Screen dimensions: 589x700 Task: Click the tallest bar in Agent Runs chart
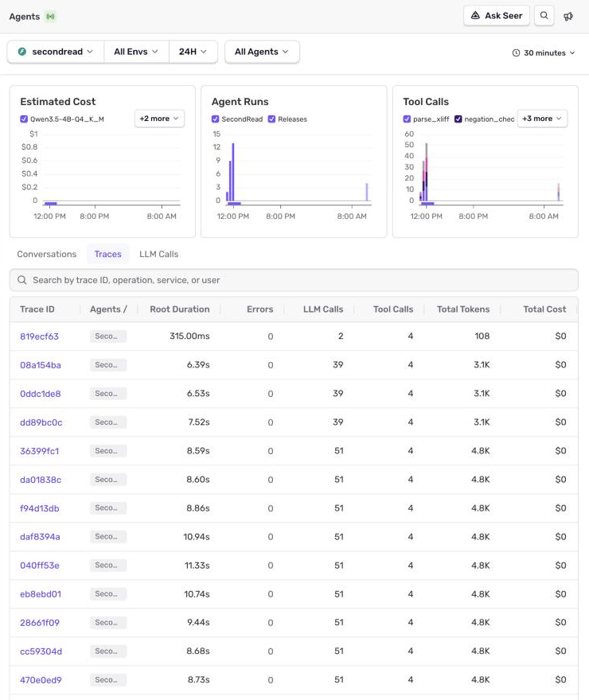(233, 173)
